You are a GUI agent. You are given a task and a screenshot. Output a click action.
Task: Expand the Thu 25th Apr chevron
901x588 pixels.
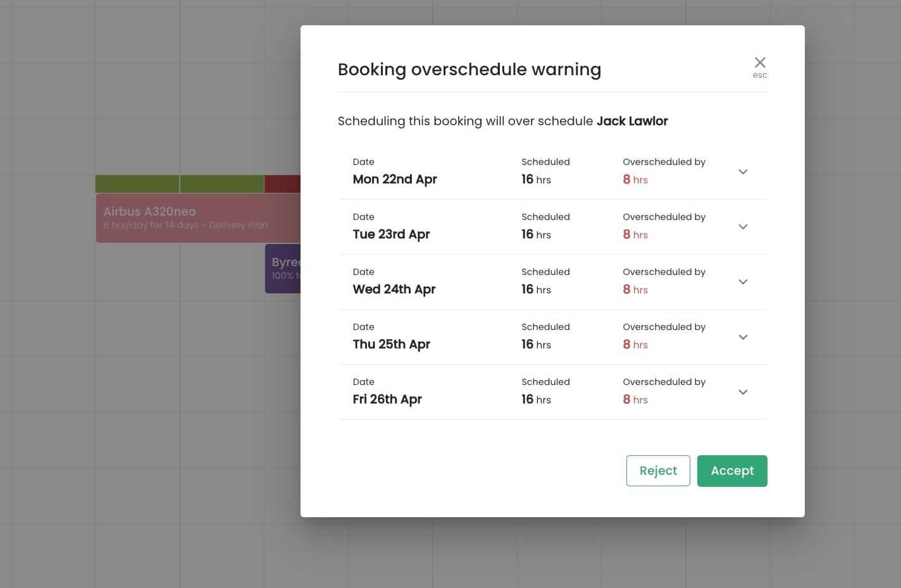tap(743, 337)
